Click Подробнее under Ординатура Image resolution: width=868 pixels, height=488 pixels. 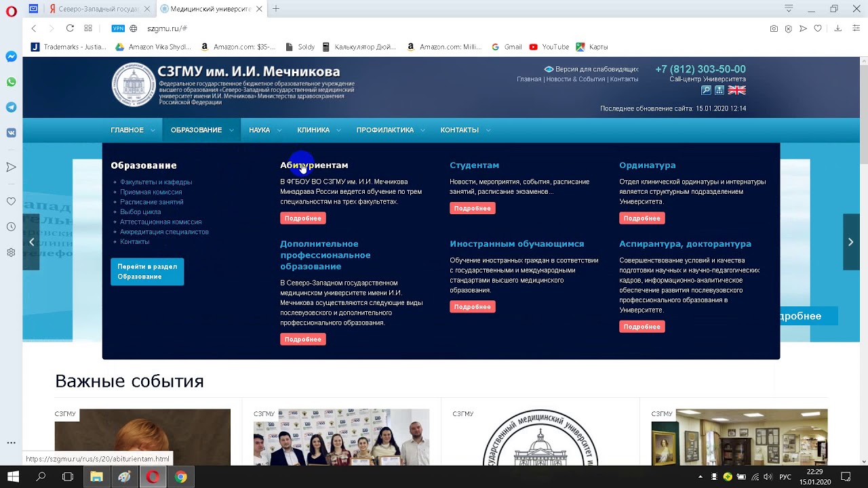pos(642,218)
